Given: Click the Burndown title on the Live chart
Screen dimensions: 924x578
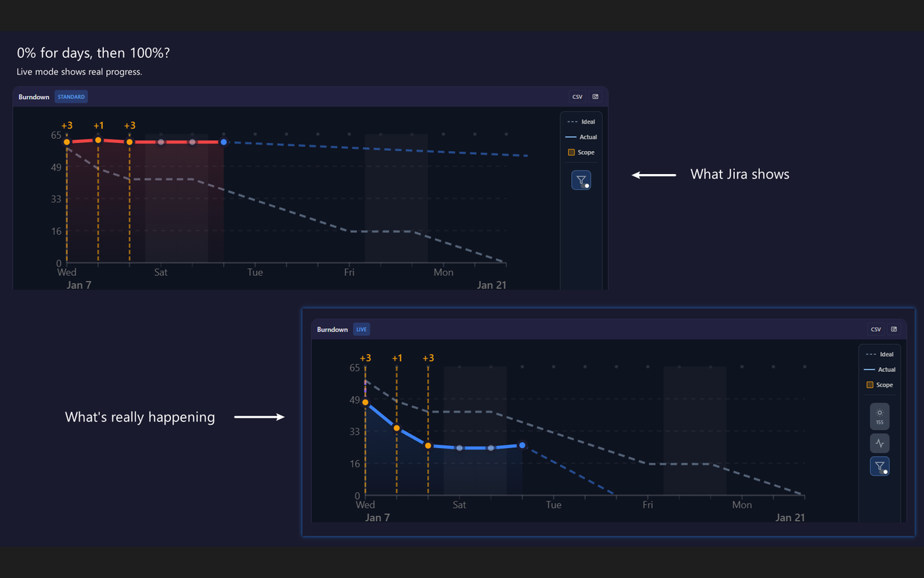Looking at the screenshot, I should pos(332,329).
